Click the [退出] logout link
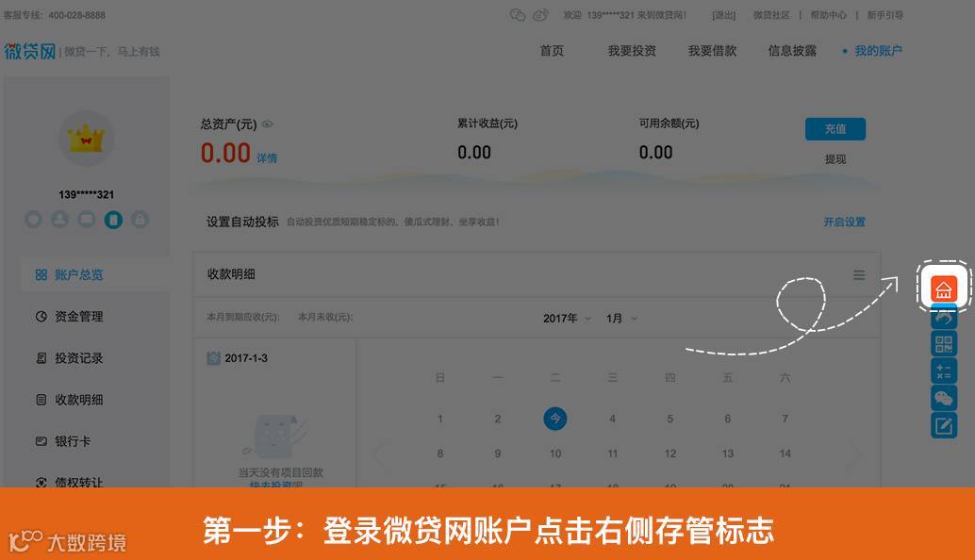Image resolution: width=975 pixels, height=560 pixels. 724,15
